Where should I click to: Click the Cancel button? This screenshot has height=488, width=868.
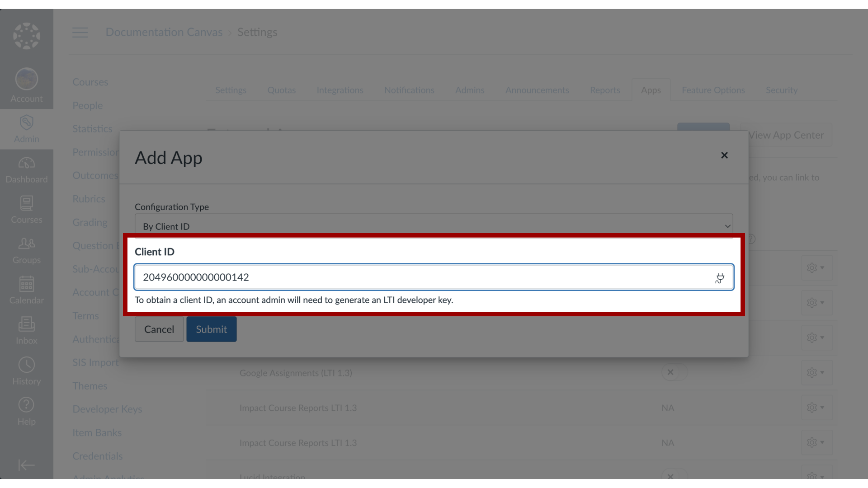click(159, 329)
